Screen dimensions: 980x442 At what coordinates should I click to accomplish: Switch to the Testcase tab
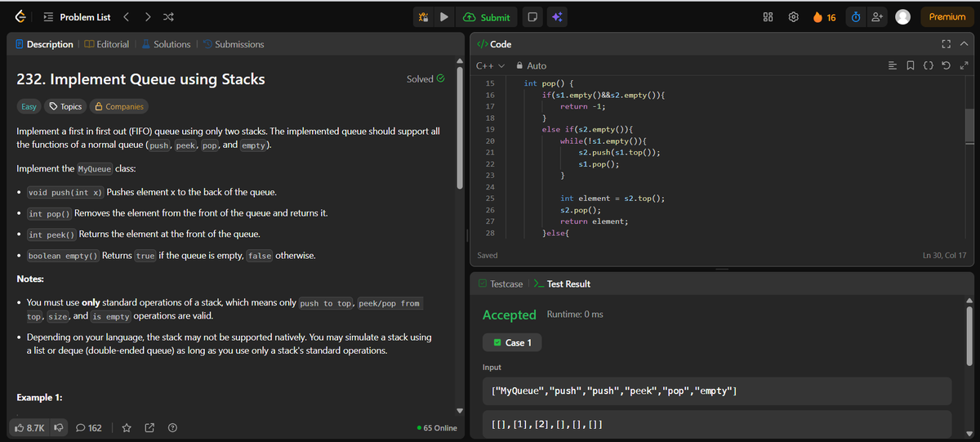click(501, 284)
